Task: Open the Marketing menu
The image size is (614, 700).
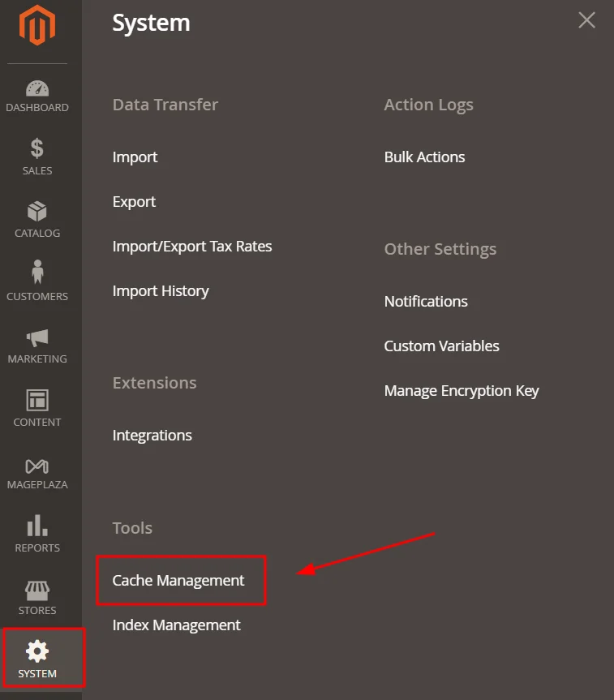Action: tap(36, 344)
